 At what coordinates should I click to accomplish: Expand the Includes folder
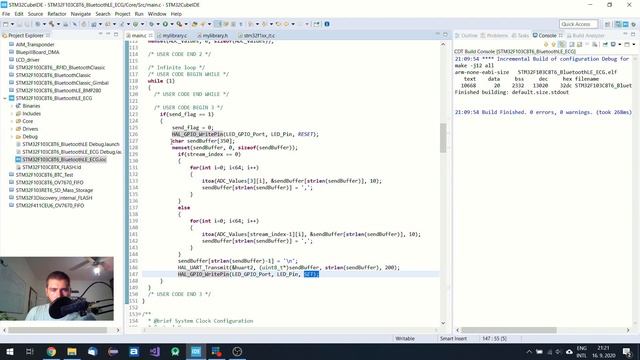pyautogui.click(x=12, y=114)
